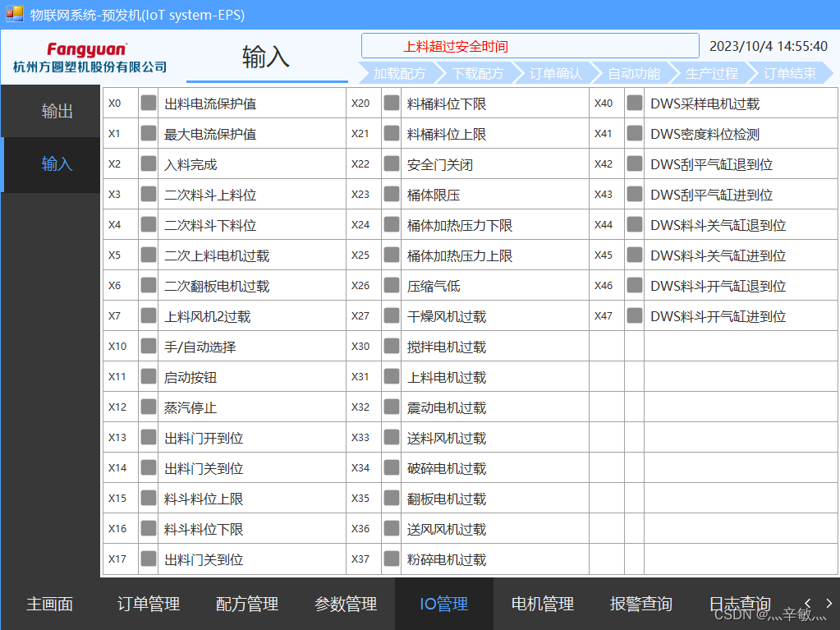
Task: Switch to 配方管理 page
Action: click(x=247, y=604)
